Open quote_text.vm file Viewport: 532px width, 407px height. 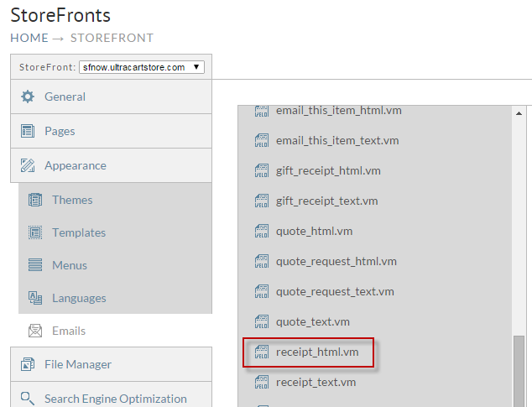tap(313, 321)
